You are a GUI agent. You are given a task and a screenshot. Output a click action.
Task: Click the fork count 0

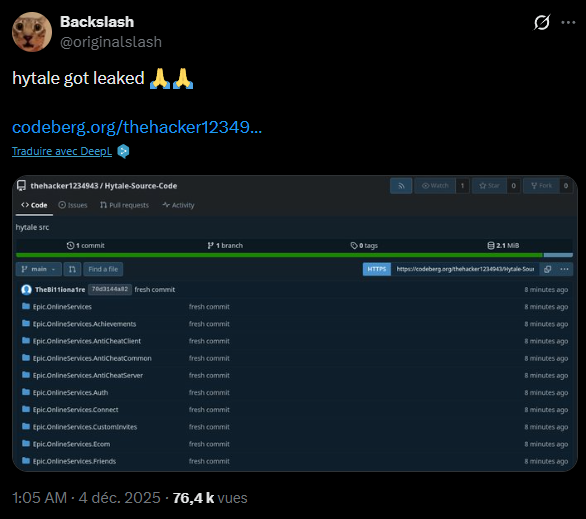[566, 186]
